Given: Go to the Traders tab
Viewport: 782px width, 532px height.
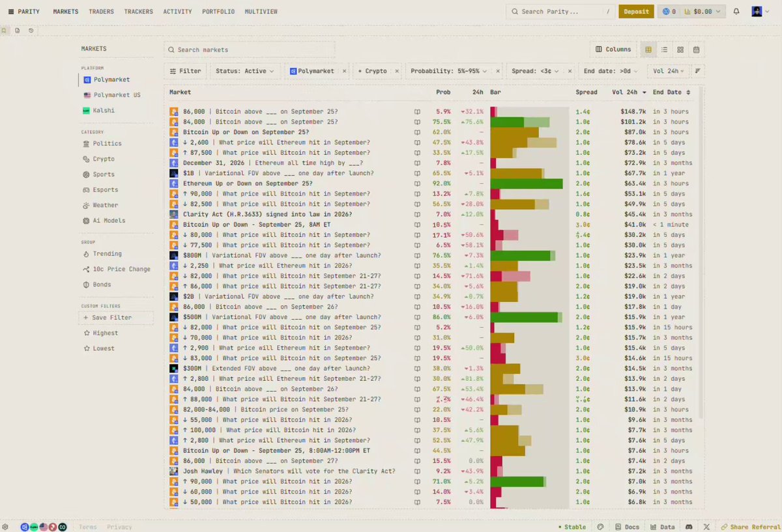Looking at the screenshot, I should point(101,12).
